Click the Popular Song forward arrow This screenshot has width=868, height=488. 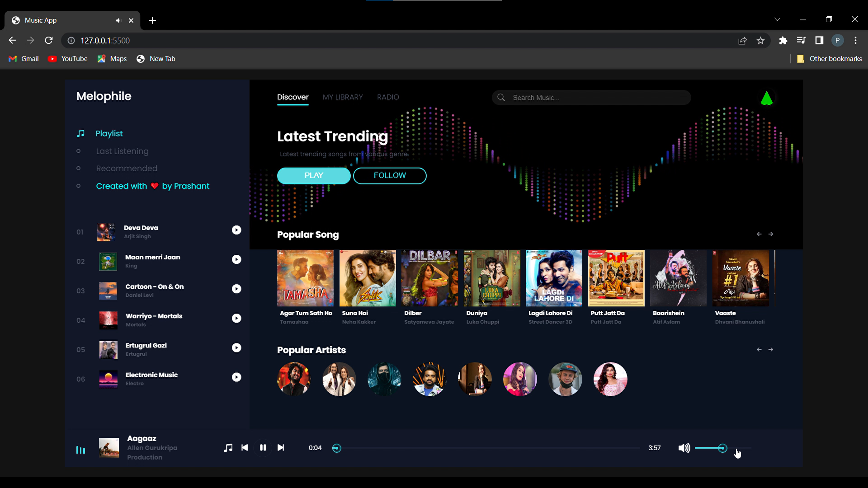tap(771, 234)
